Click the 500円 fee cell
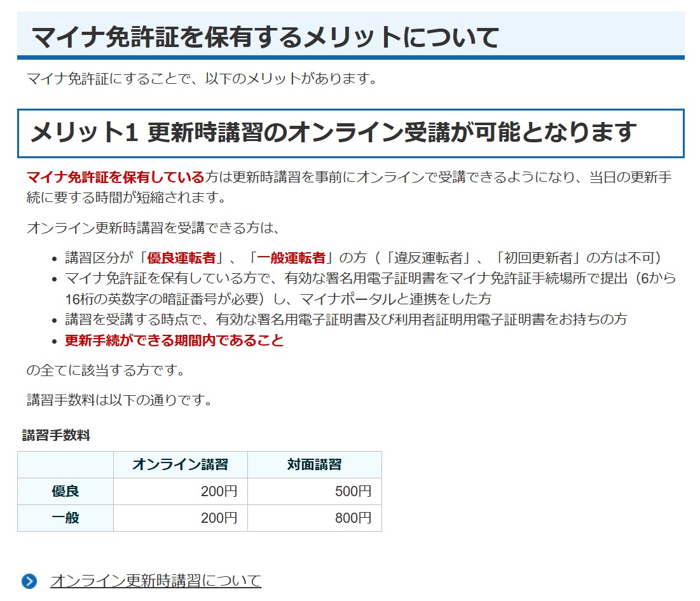Viewport: 700px width, 601px height. [x=353, y=491]
